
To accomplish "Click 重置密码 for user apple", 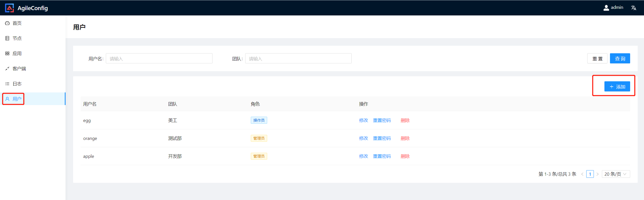I will [382, 156].
